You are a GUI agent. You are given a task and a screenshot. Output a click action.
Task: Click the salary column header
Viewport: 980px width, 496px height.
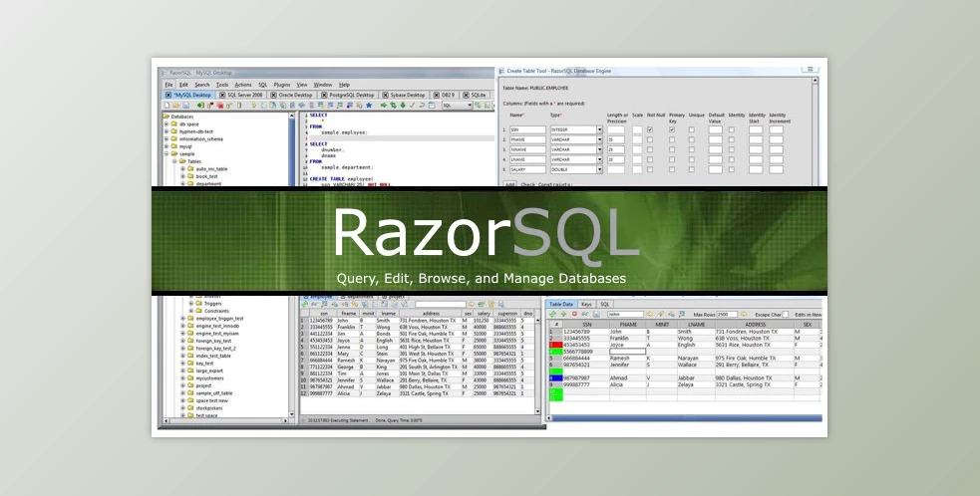click(x=484, y=314)
